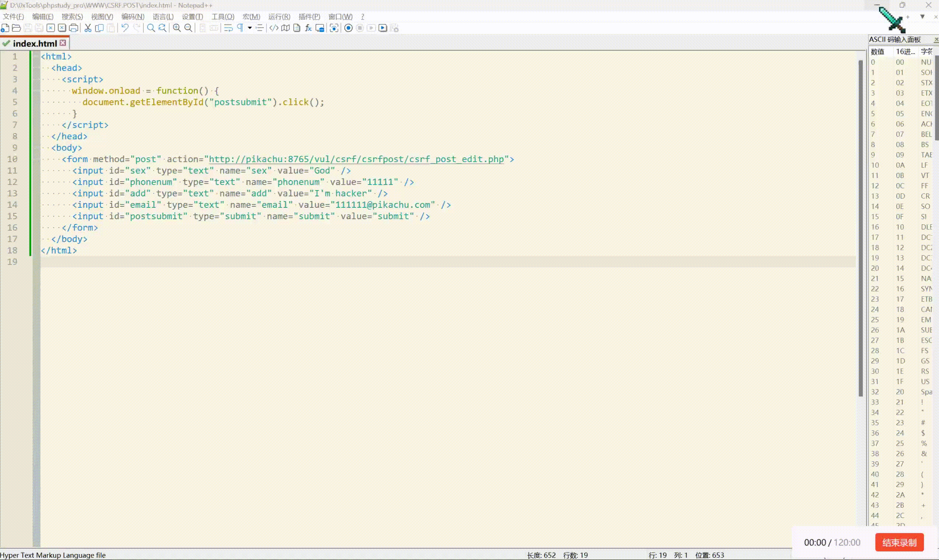Open the 插件(P) menu
This screenshot has height=560, width=939.
click(309, 17)
